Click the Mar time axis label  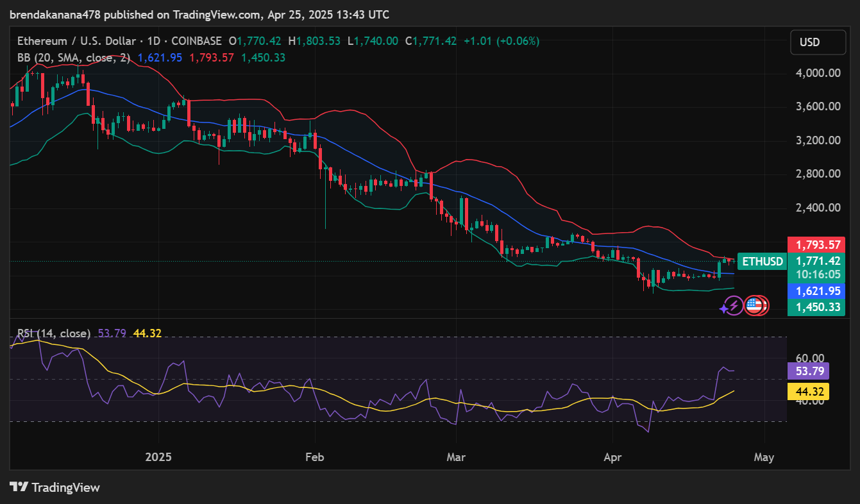coord(456,458)
